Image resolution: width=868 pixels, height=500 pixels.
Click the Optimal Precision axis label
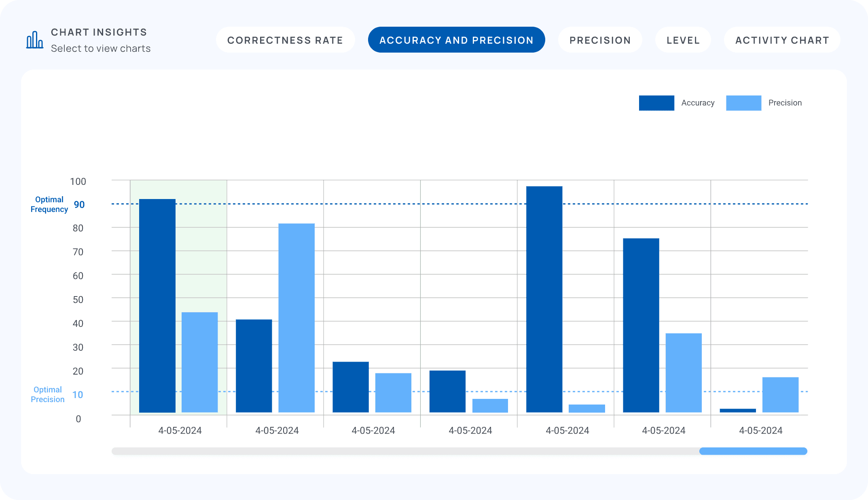pos(48,394)
